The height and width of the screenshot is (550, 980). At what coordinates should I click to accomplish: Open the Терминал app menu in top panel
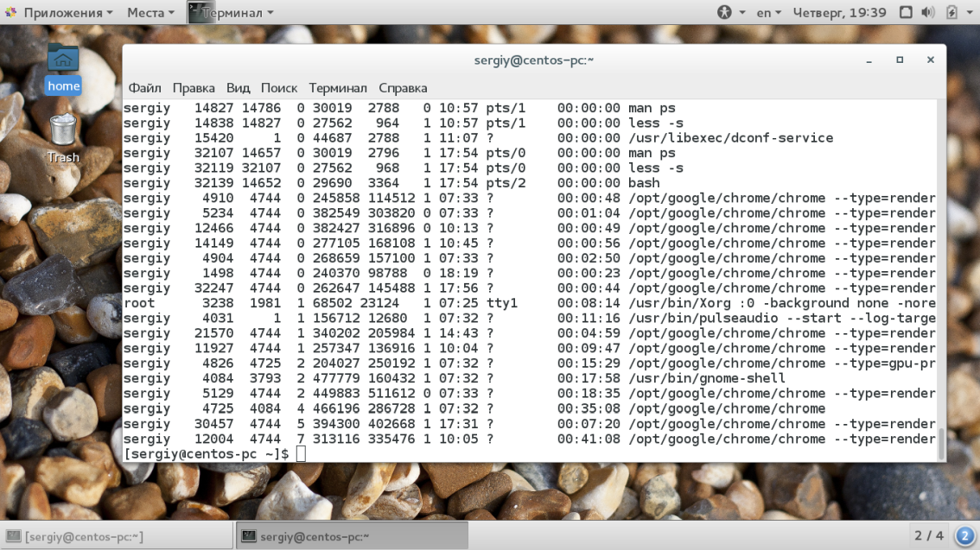tap(232, 12)
